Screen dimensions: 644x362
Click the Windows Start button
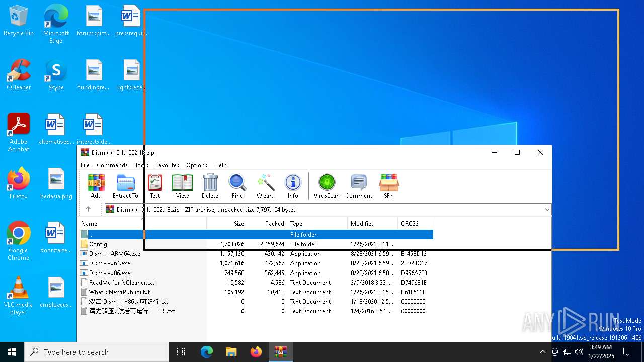pyautogui.click(x=12, y=352)
